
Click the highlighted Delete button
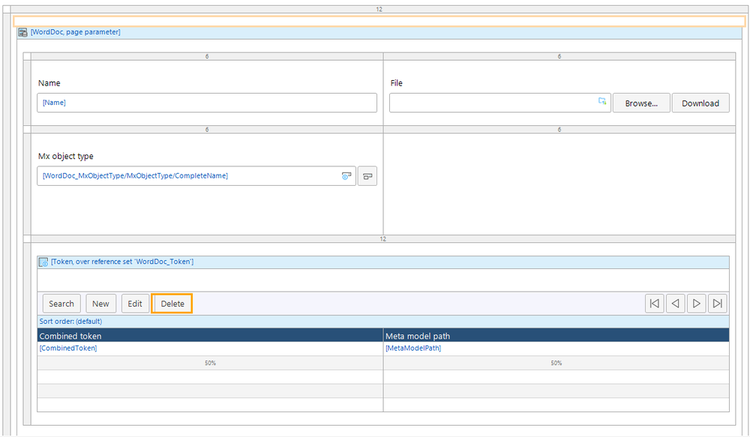pyautogui.click(x=172, y=303)
